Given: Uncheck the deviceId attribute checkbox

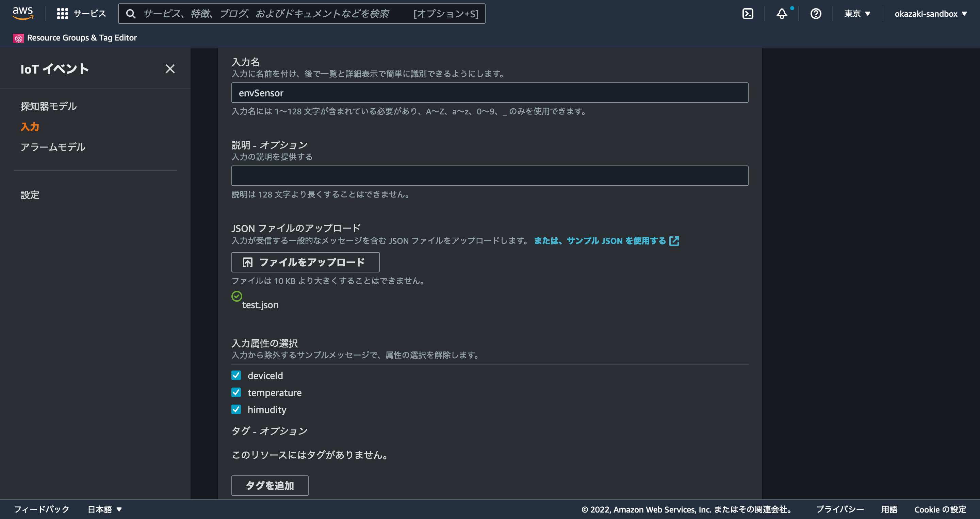Looking at the screenshot, I should click(236, 375).
